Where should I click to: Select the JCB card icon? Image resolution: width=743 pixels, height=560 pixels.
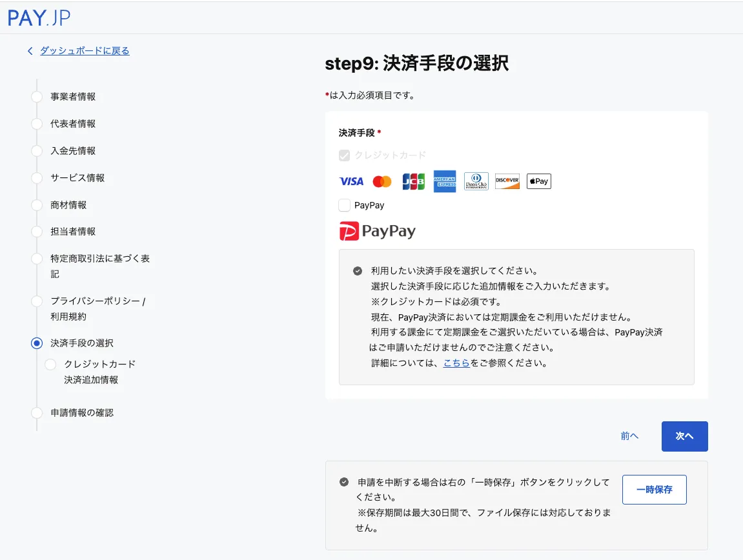click(x=413, y=181)
